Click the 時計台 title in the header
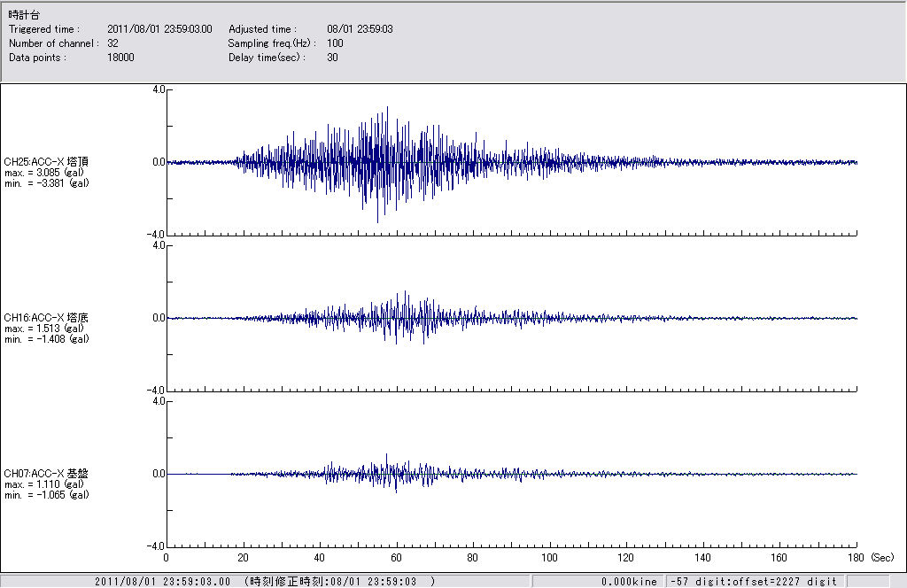This screenshot has width=907, height=588. click(24, 15)
